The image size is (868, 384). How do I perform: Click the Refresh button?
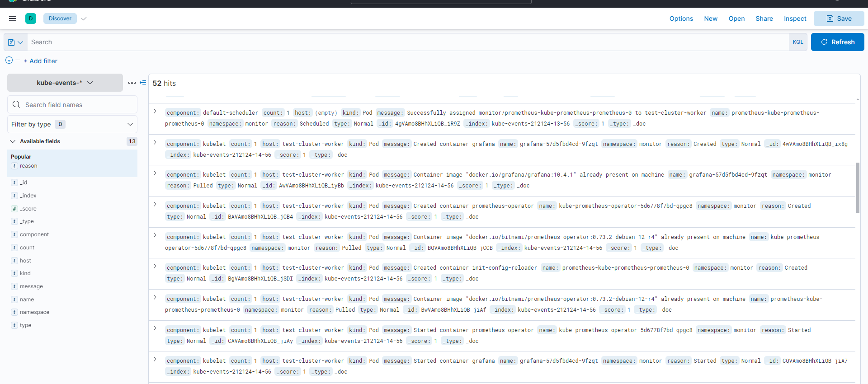pos(837,42)
